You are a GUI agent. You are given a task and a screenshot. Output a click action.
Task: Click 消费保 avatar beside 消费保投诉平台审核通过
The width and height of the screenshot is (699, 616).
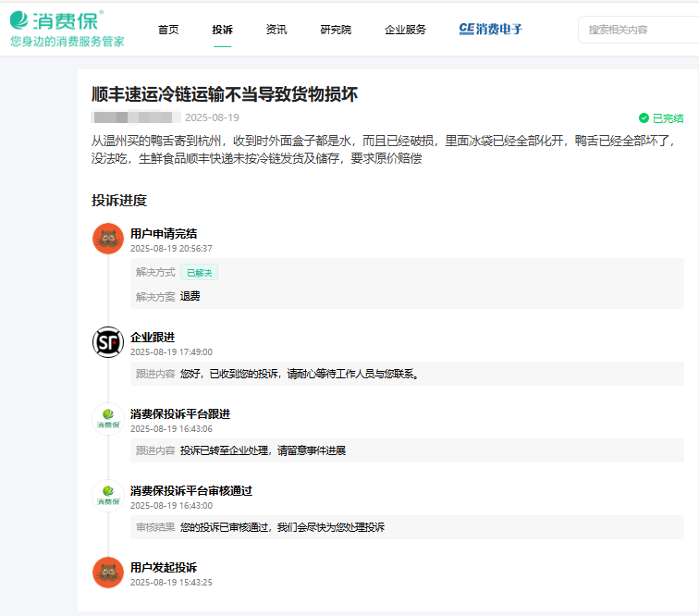(x=108, y=496)
